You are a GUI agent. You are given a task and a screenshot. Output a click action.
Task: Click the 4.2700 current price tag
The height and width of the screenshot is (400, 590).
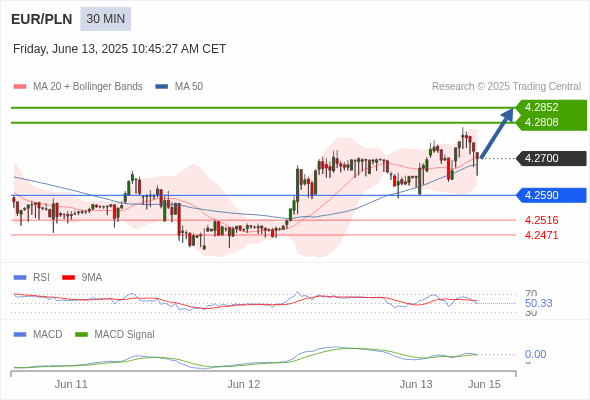552,158
